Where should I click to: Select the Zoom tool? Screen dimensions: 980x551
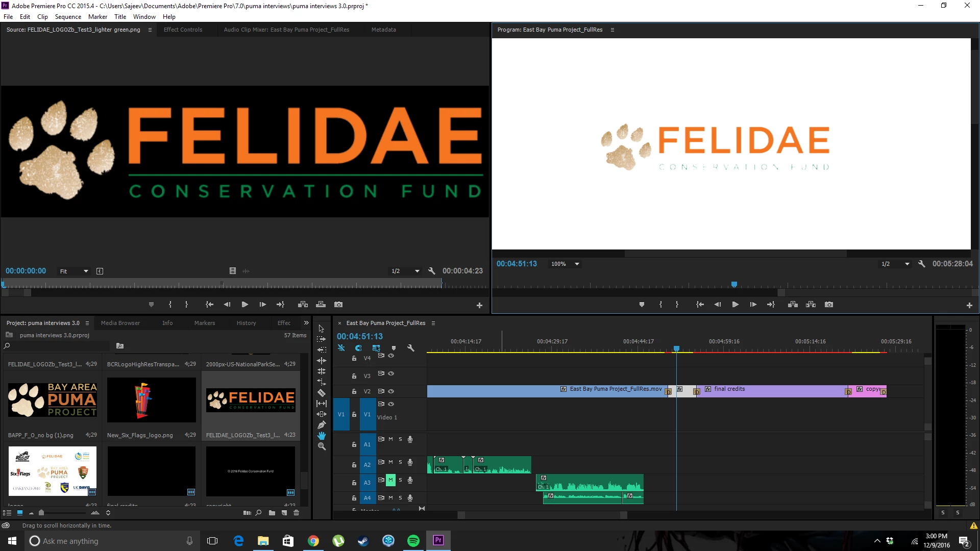coord(322,446)
